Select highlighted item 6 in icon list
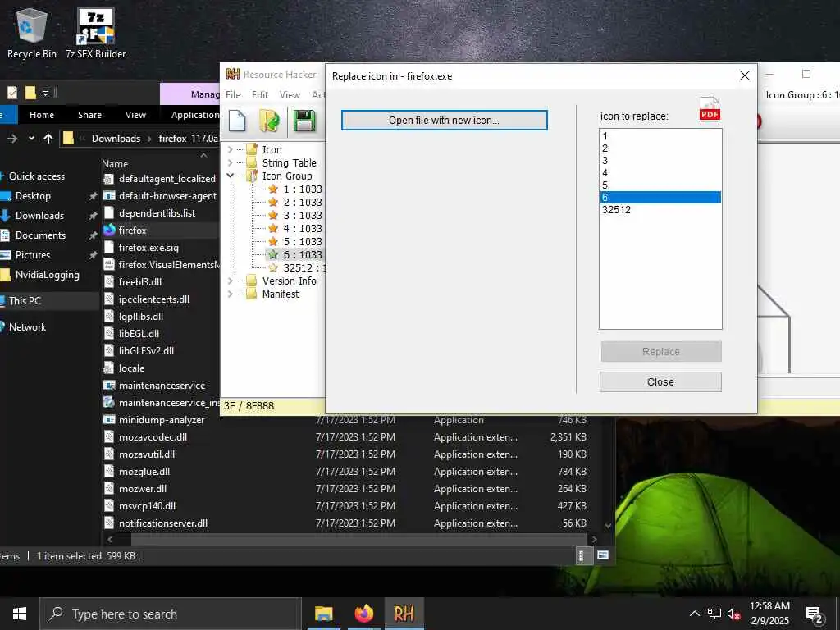This screenshot has width=840, height=630. click(660, 198)
